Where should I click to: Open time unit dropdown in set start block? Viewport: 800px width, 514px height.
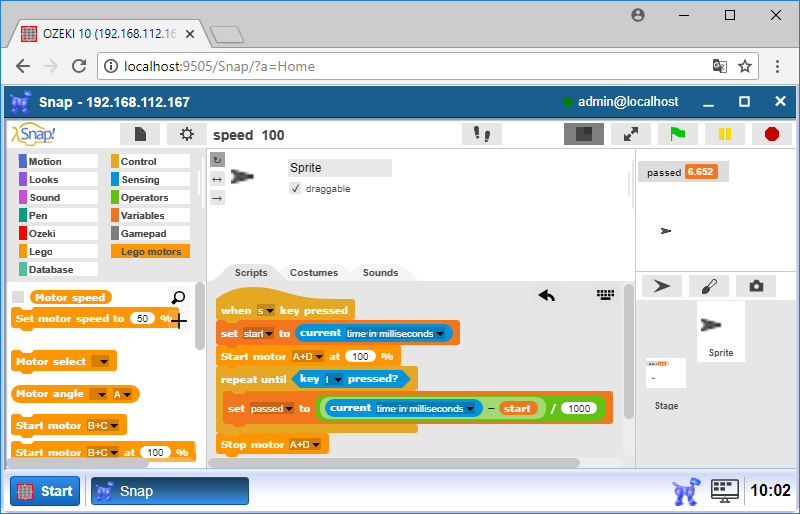tap(395, 333)
